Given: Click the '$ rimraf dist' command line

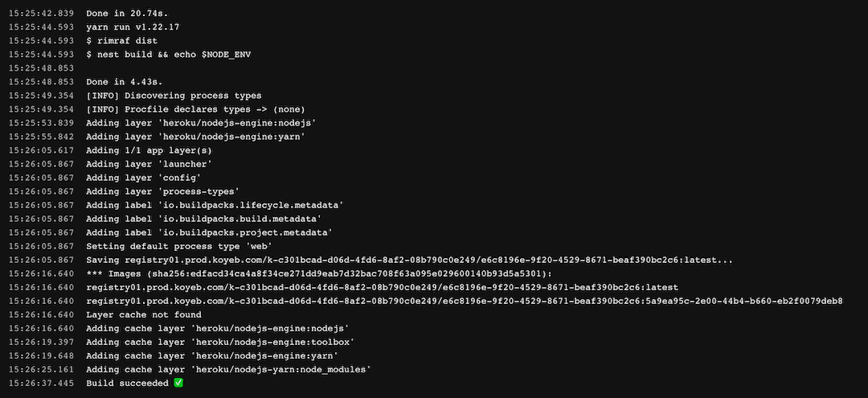Looking at the screenshot, I should (x=122, y=40).
